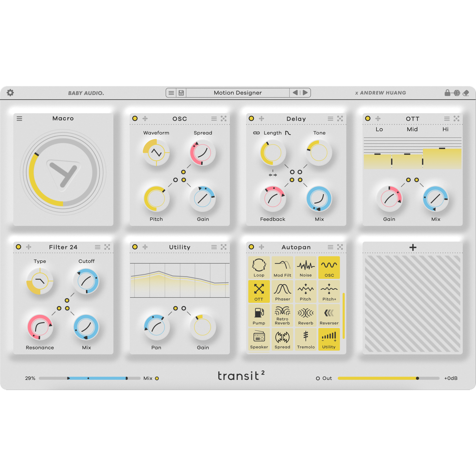Select the Retro Reverb effect icon
This screenshot has width=476, height=476.
tap(282, 315)
